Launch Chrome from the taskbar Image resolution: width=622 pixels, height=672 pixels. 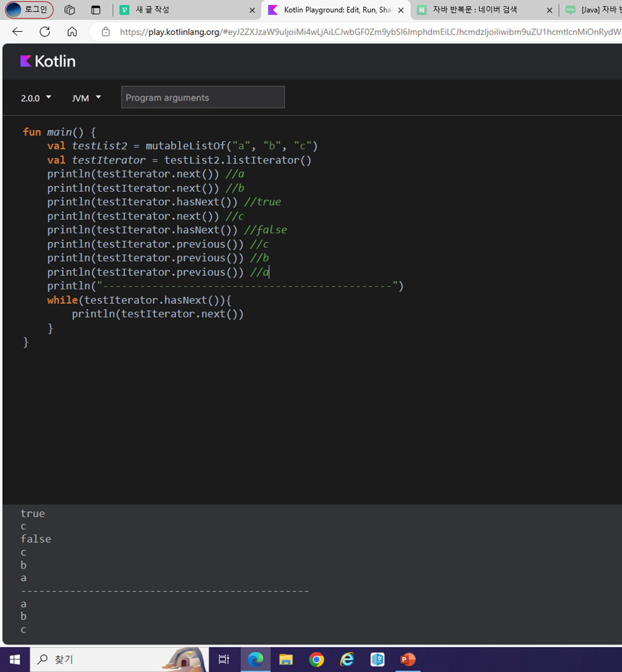pyautogui.click(x=316, y=659)
